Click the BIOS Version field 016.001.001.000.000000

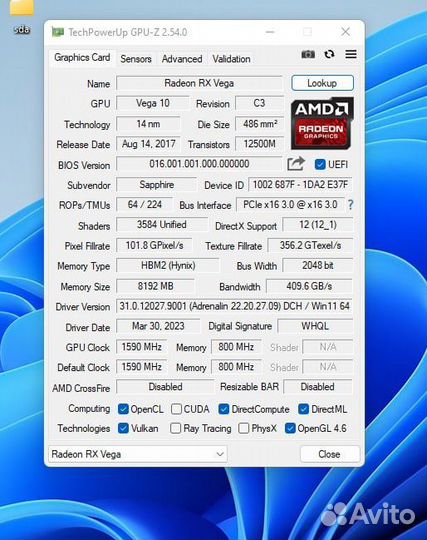point(199,164)
